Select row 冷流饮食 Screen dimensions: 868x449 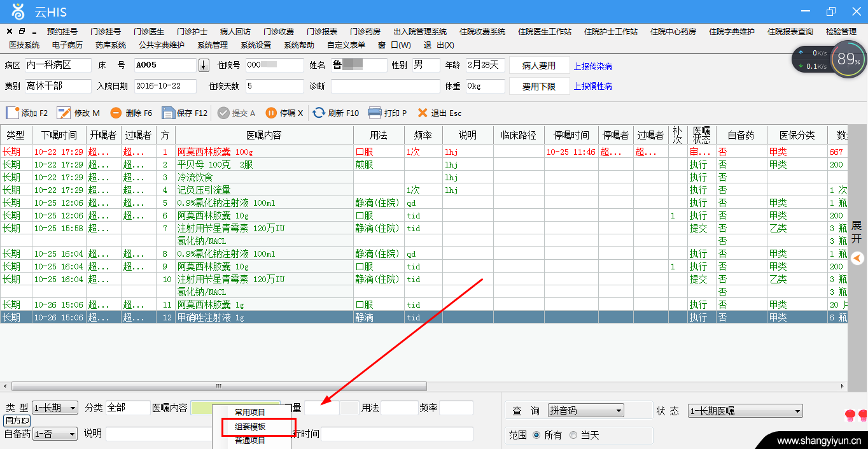tap(424, 177)
